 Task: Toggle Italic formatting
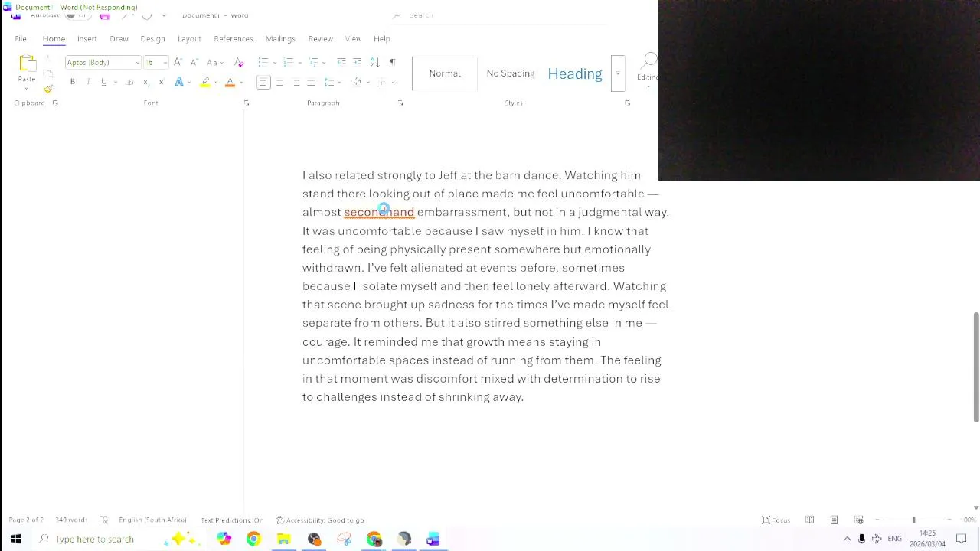coord(88,82)
